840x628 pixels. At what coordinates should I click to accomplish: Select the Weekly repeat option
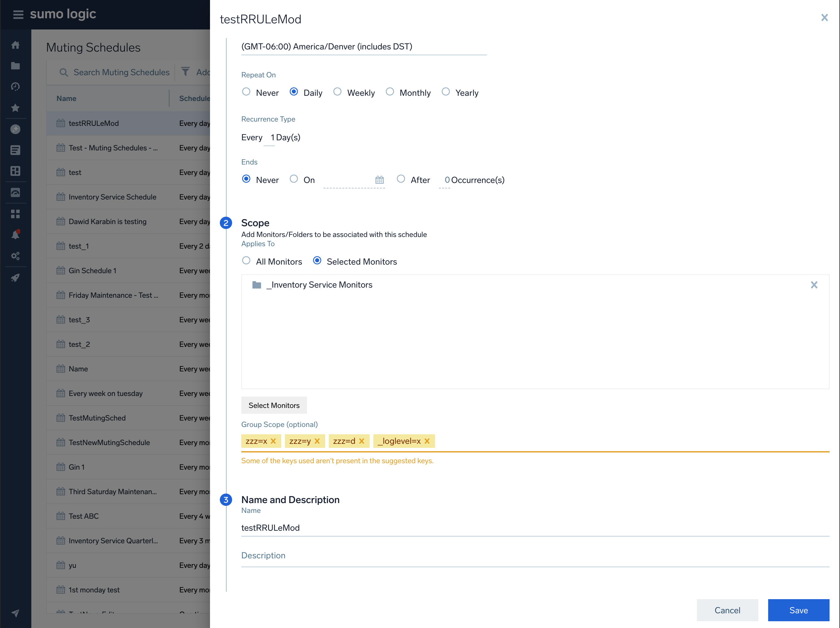[337, 92]
